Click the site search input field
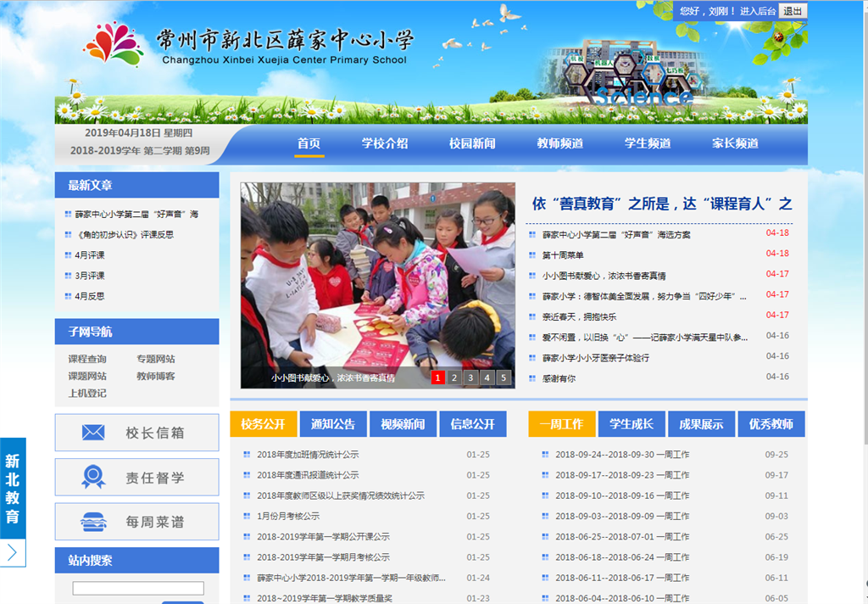This screenshot has width=868, height=604. (x=137, y=588)
